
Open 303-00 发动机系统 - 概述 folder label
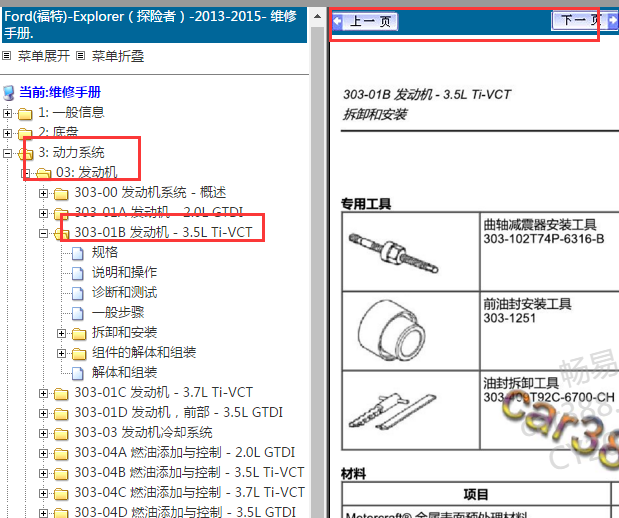150,193
